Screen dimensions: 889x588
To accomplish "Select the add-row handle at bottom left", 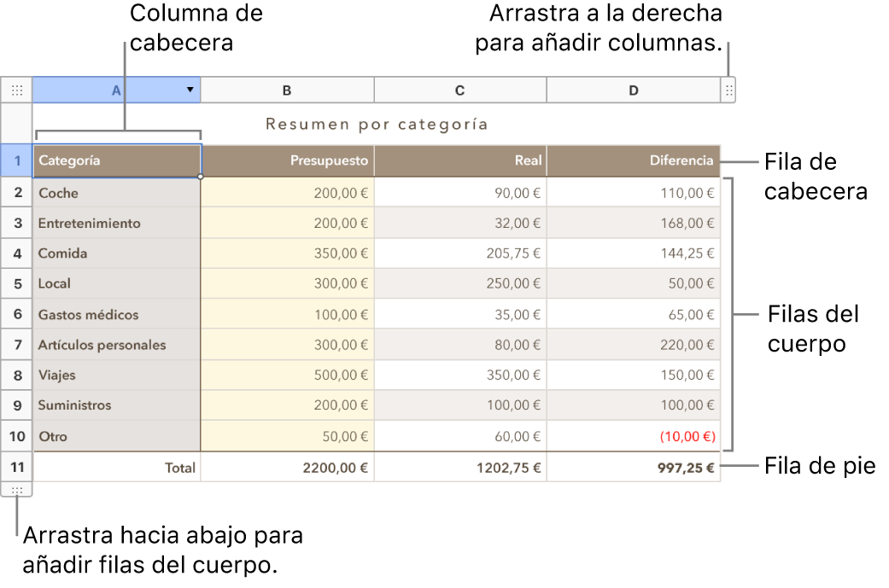I will pyautogui.click(x=16, y=489).
